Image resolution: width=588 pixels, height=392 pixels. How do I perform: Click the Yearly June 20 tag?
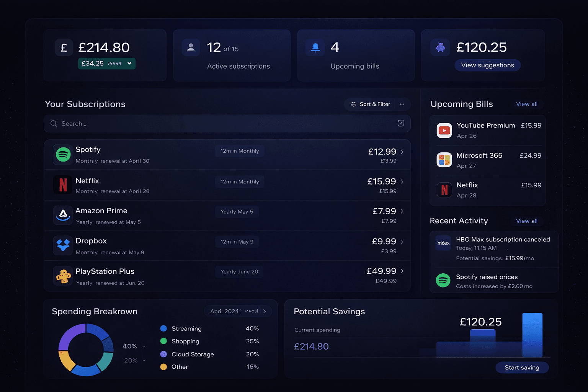[239, 271]
